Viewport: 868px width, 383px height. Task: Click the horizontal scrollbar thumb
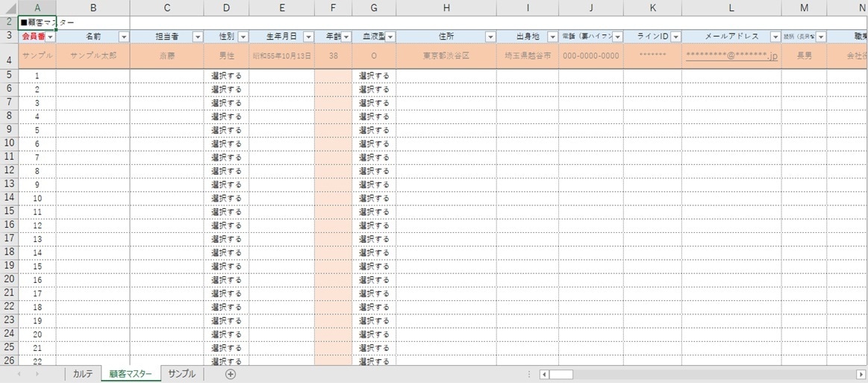pyautogui.click(x=561, y=374)
